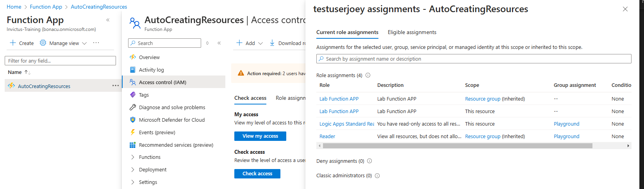Create a new Function App
Viewport: 644px width, 189px height.
(22, 43)
